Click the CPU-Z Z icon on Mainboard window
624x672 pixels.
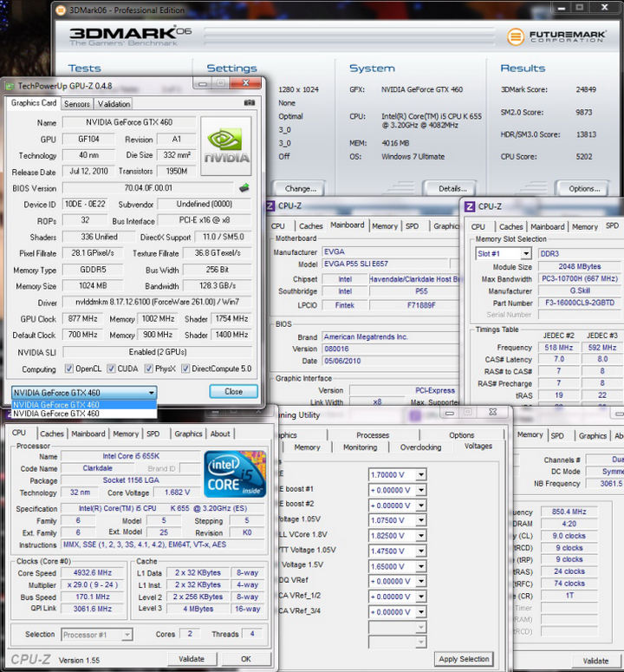click(270, 206)
